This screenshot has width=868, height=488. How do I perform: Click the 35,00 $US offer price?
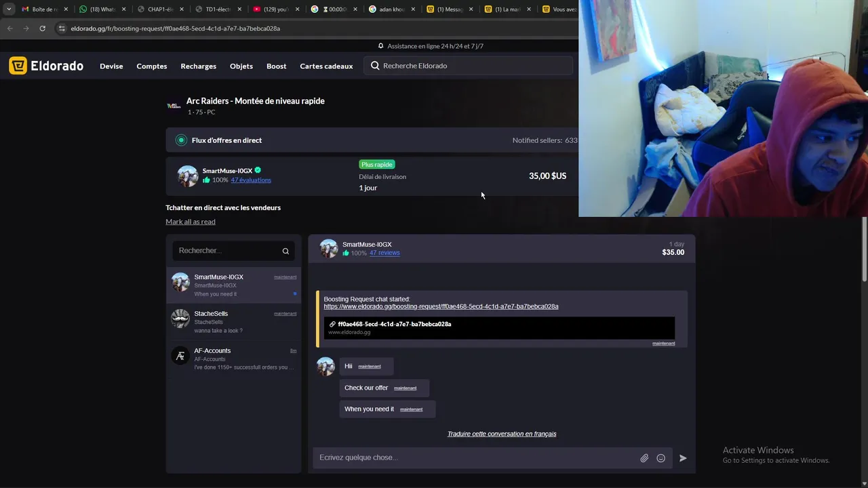coord(547,176)
